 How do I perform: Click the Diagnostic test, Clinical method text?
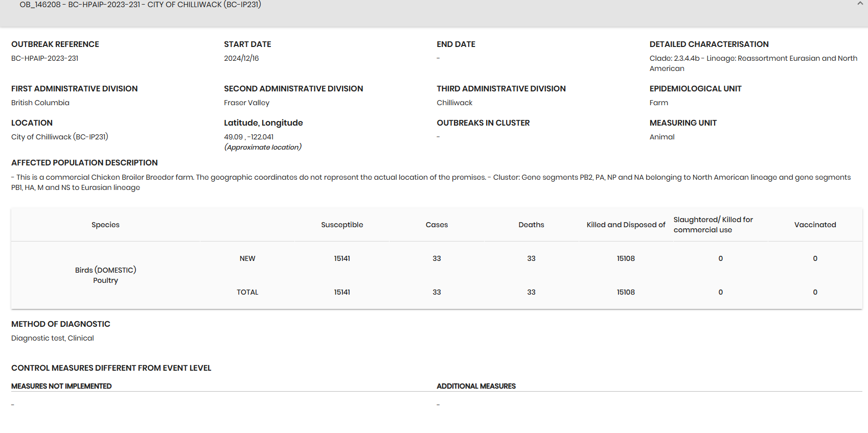pos(53,338)
